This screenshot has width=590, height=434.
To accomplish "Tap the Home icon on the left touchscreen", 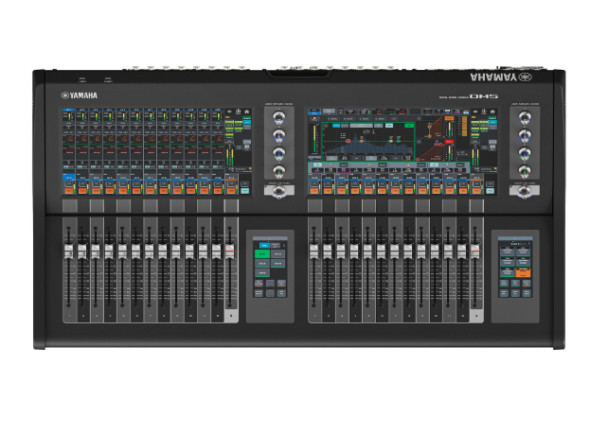I will coord(247,112).
